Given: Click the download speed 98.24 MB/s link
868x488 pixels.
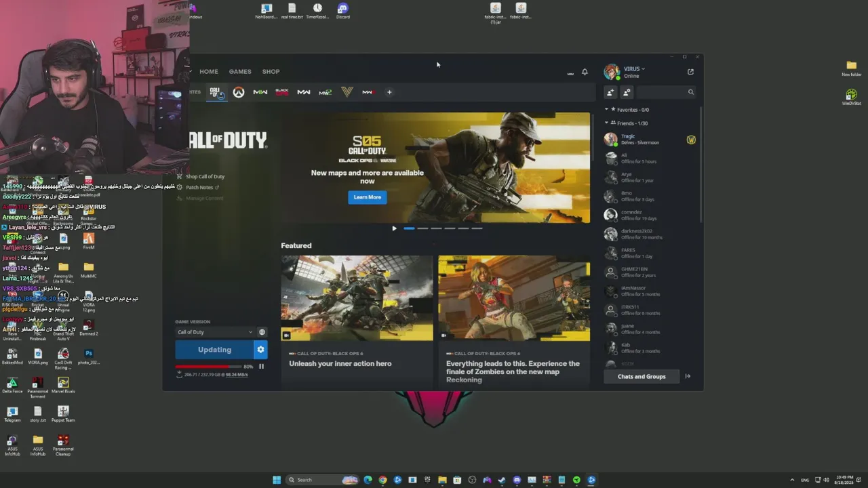Looking at the screenshot, I should click(237, 374).
